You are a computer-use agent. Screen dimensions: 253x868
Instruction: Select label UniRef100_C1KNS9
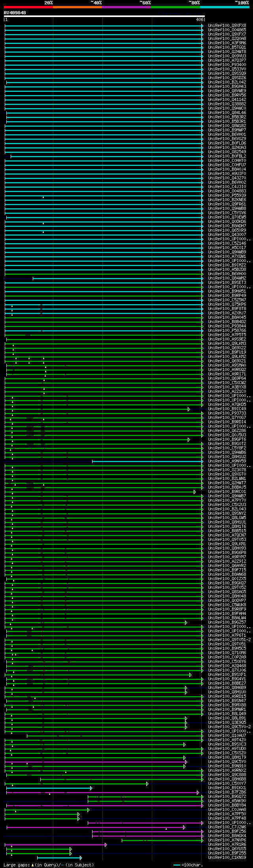point(227,857)
